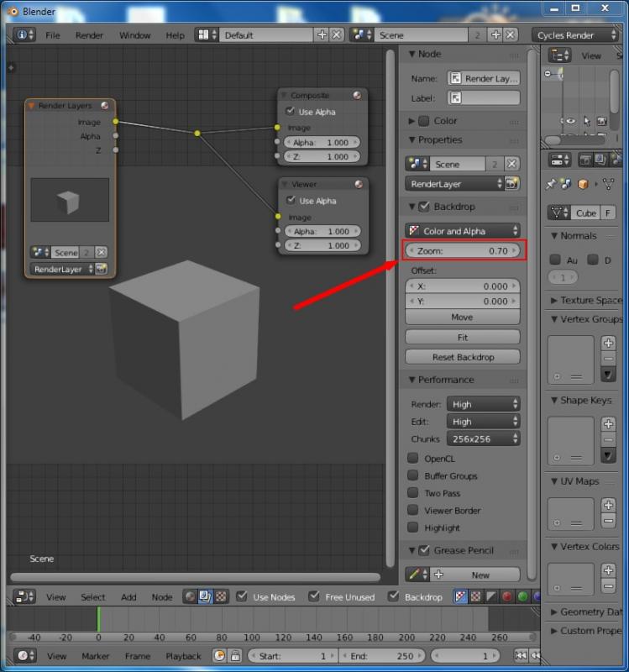This screenshot has width=629, height=672.
Task: Click render icon on Render Layers node
Action: click(102, 270)
